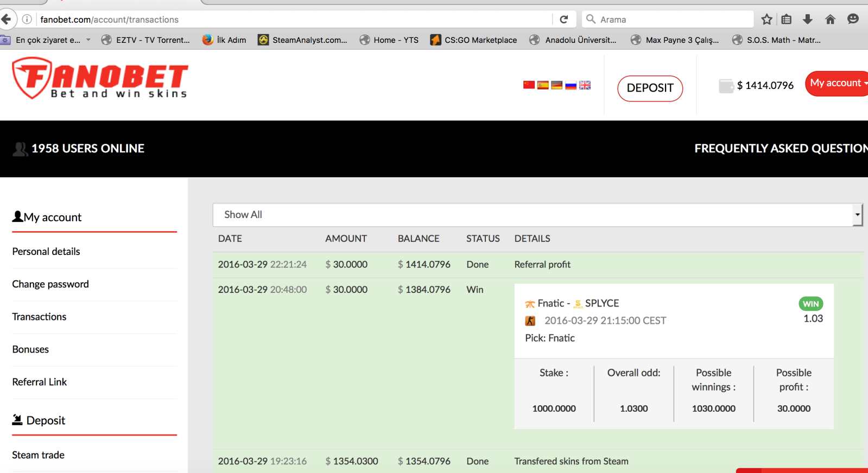Click the 1000.0000 stake value
This screenshot has height=473, width=868.
[554, 409]
